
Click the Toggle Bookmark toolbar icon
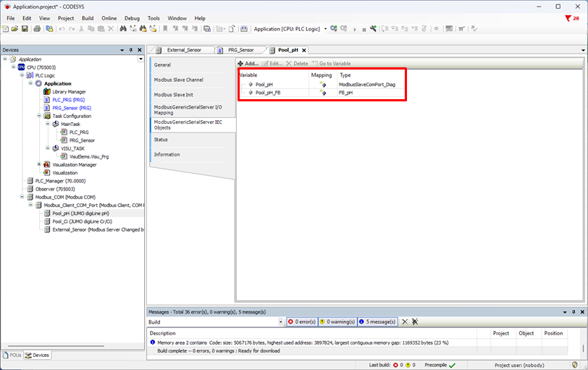165,28
